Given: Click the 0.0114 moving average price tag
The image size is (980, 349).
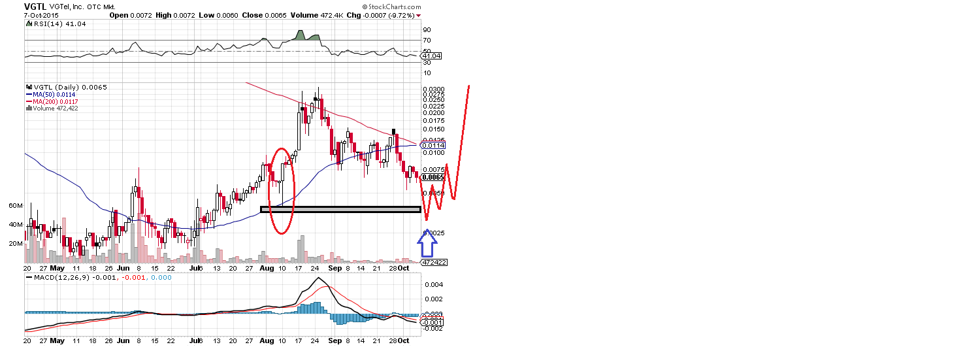Looking at the screenshot, I should click(433, 146).
